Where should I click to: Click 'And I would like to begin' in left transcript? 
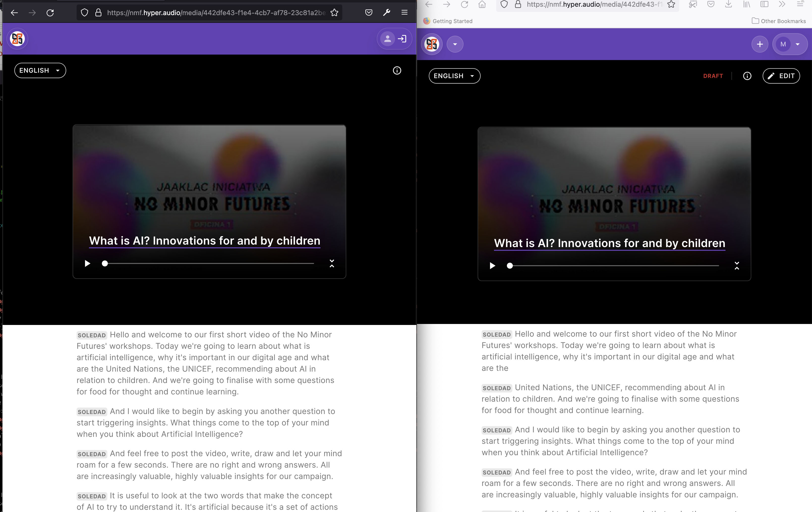click(206, 423)
